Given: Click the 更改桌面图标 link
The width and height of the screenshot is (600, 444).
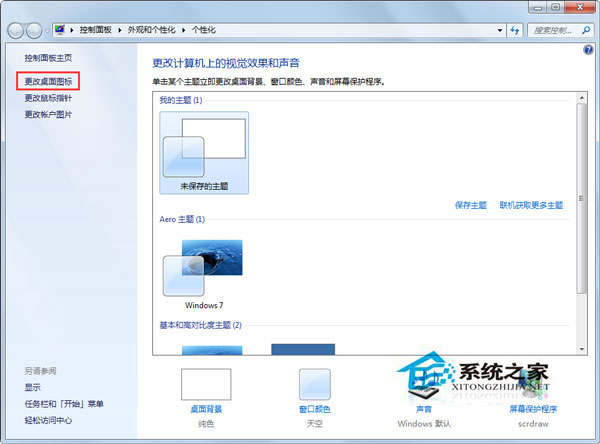Looking at the screenshot, I should pos(48,80).
